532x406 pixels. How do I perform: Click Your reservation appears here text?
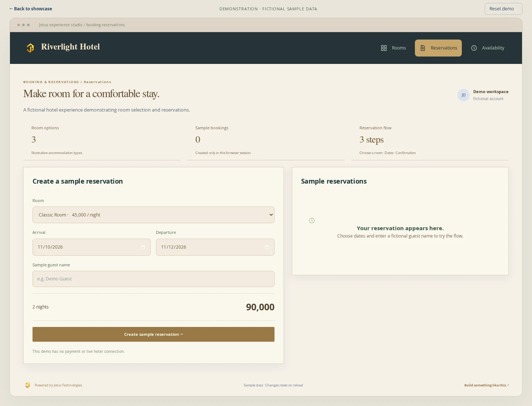coord(400,228)
